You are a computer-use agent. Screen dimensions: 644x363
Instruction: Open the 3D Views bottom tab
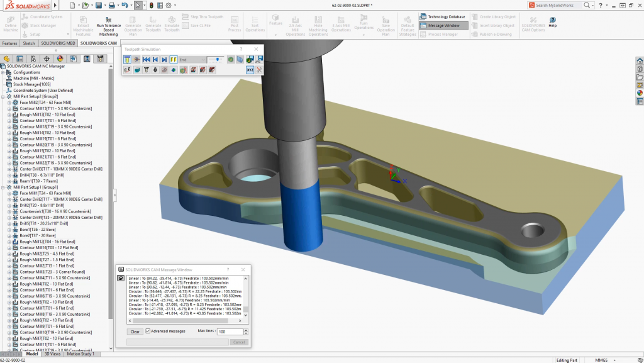[52, 354]
